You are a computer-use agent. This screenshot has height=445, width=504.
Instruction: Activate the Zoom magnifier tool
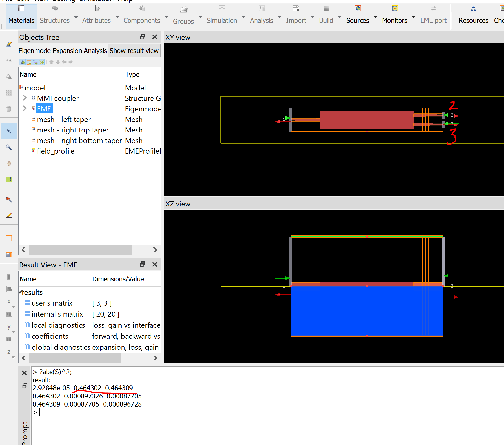(9, 147)
